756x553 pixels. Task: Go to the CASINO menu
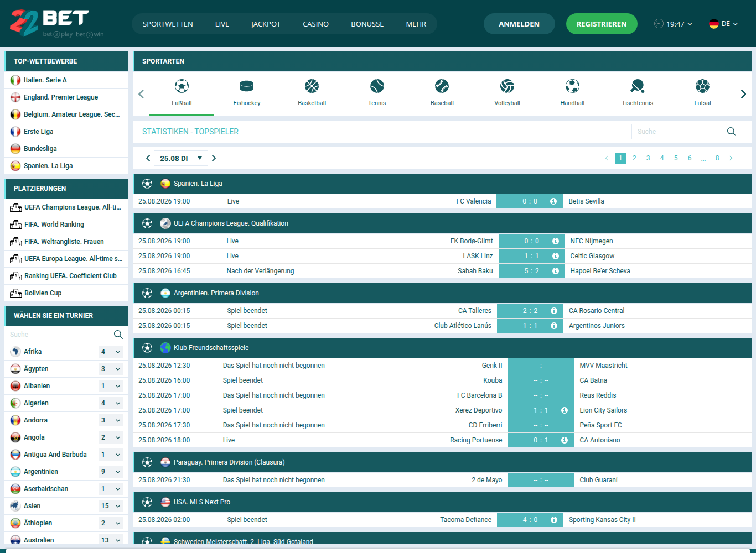315,24
